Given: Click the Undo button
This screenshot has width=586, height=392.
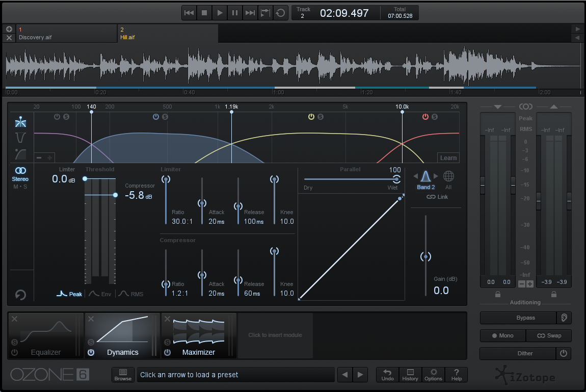Looking at the screenshot, I should click(x=388, y=375).
